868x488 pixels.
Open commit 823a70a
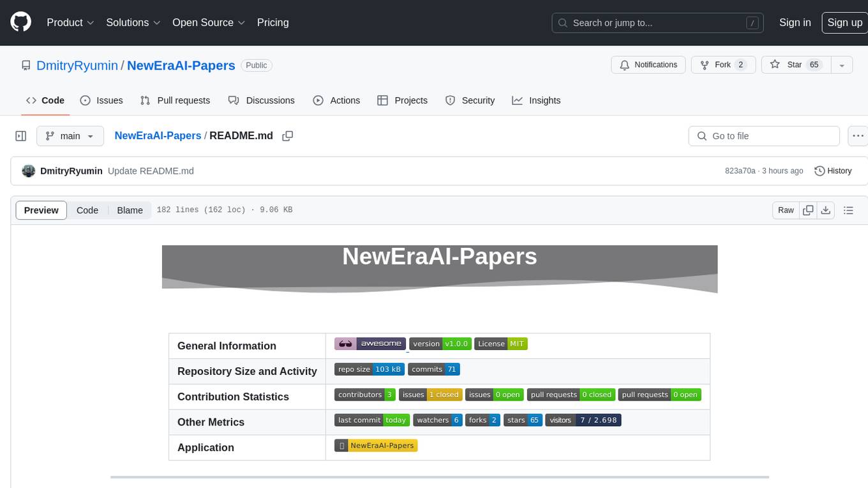click(x=740, y=171)
